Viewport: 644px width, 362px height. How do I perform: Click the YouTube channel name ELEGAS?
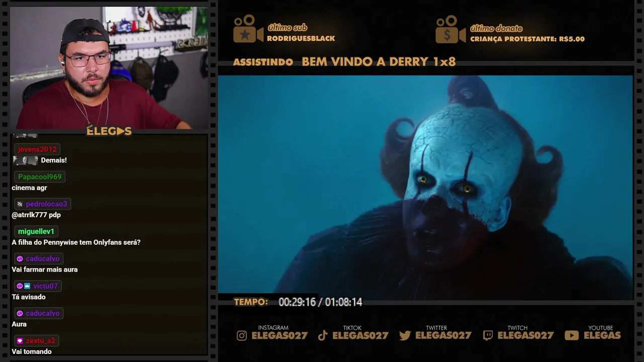602,336
